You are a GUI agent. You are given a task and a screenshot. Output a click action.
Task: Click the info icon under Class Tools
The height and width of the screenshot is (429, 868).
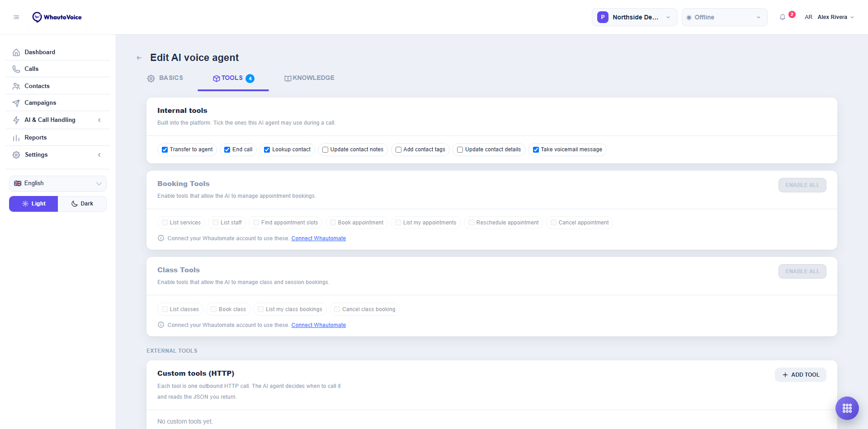point(161,325)
